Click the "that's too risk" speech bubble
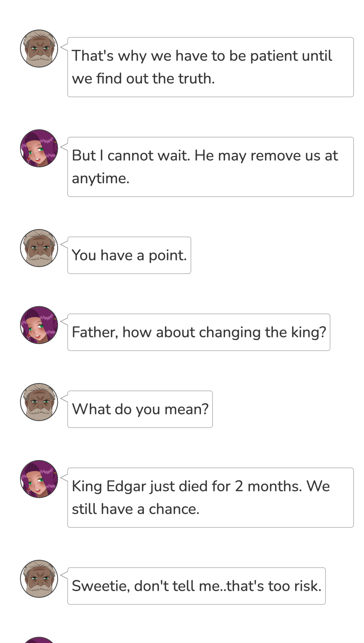The image size is (364, 643). pyautogui.click(x=196, y=586)
